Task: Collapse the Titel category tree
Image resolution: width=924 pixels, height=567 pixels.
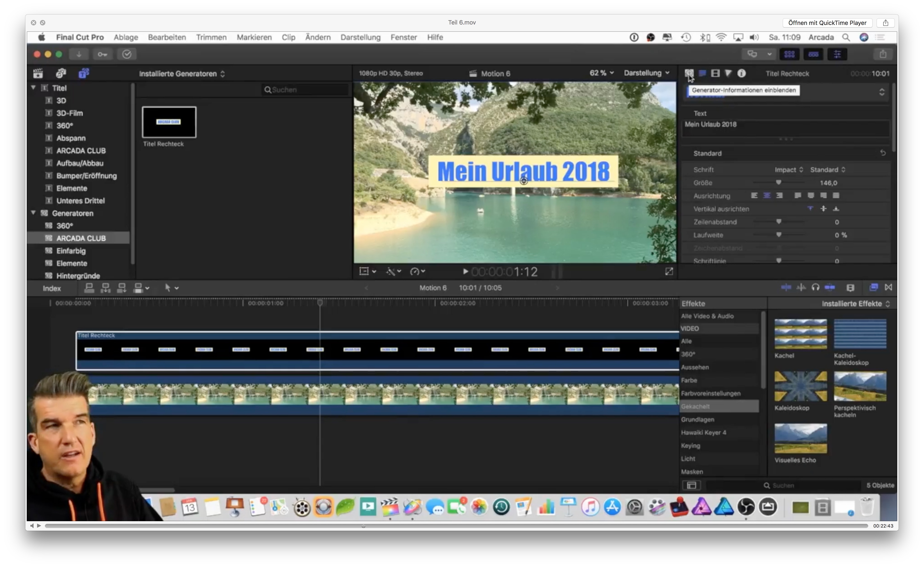Action: click(33, 88)
